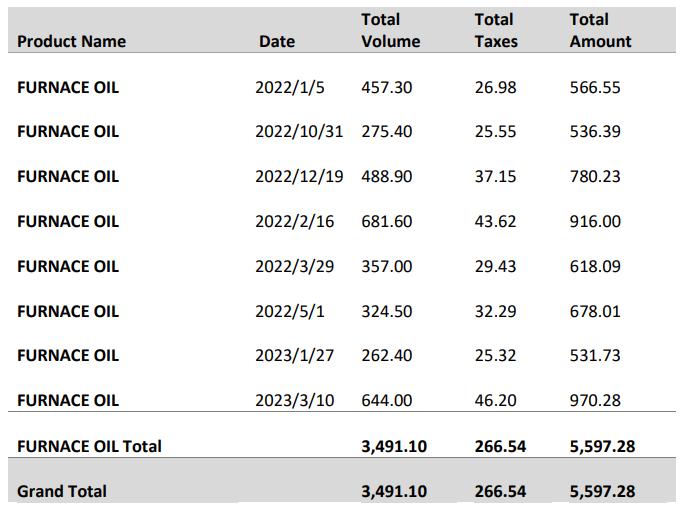Click the Product Name column header
Viewport: 690px width, 513px height.
coord(71,41)
